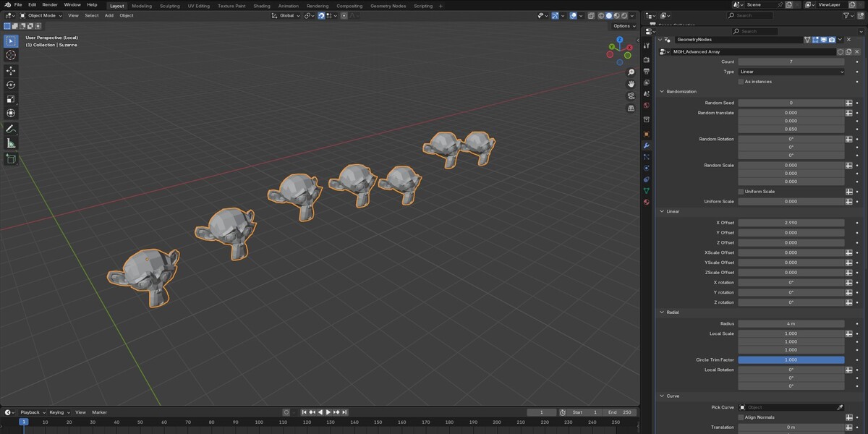868x434 pixels.
Task: Enable the Uniform Scale checkbox
Action: pos(741,192)
